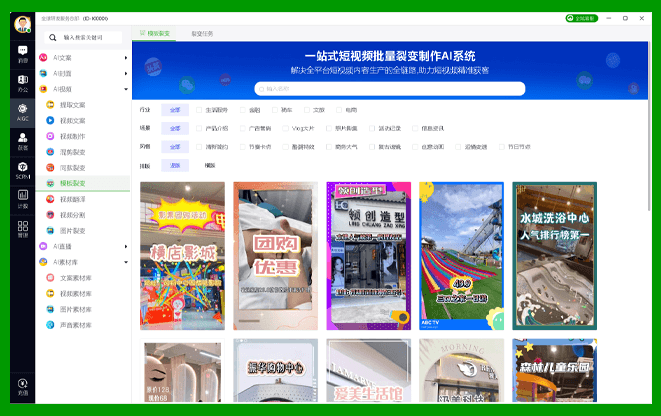This screenshot has width=661, height=416.
Task: Expand the AI文案 tree menu
Action: tap(125, 58)
